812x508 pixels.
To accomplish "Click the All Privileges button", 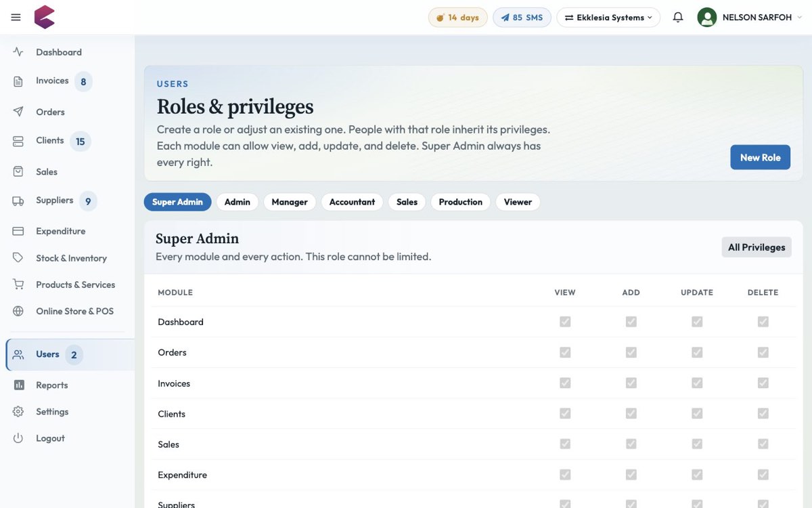I will pos(757,247).
